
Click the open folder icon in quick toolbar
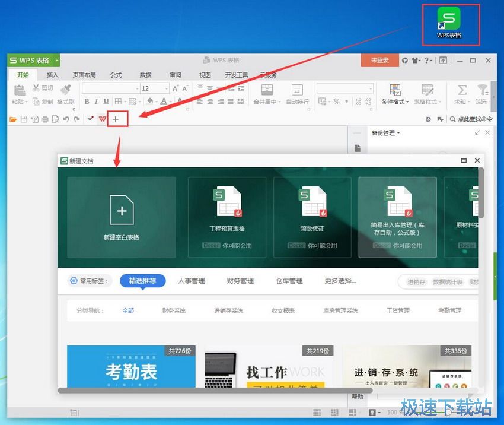13,119
